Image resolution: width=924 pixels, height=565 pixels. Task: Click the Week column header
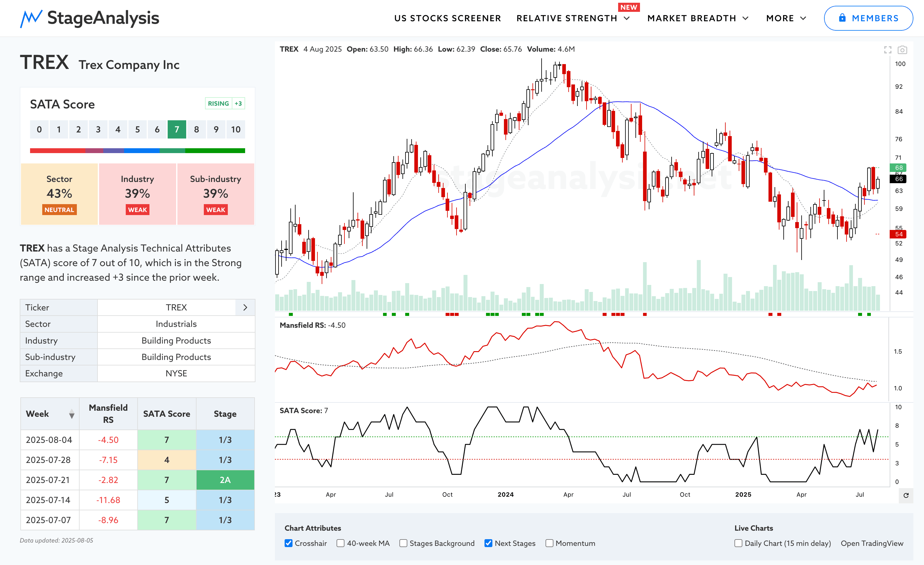click(50, 414)
